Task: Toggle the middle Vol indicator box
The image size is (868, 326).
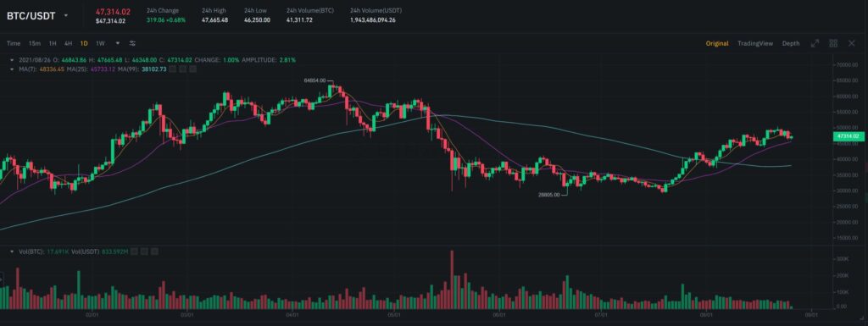Action: [x=145, y=251]
